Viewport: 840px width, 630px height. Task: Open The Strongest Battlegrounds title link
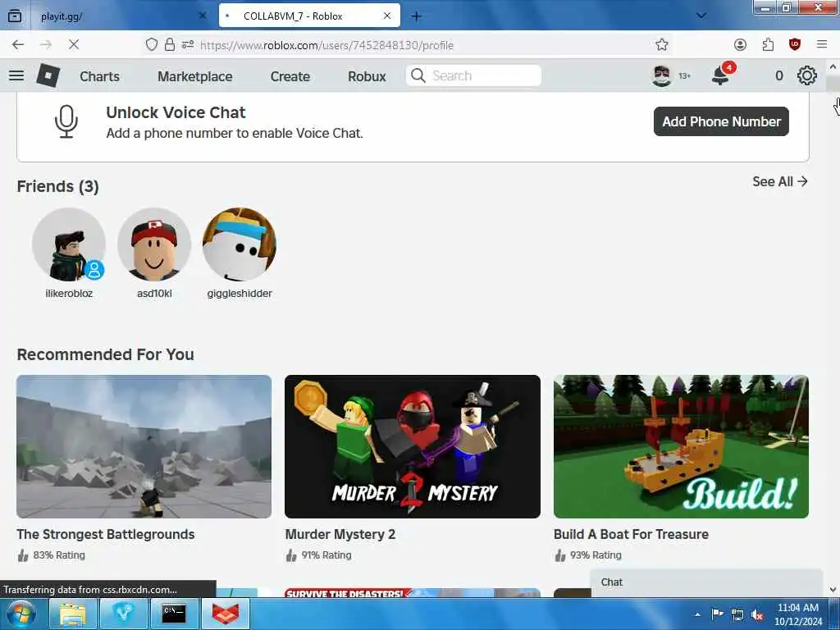click(106, 534)
